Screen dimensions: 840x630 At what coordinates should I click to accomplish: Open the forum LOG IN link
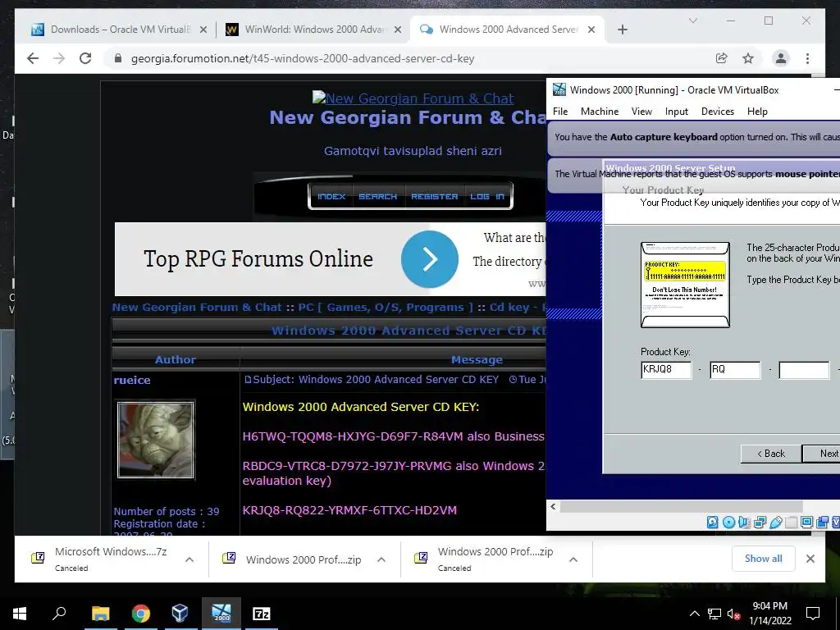tap(487, 197)
